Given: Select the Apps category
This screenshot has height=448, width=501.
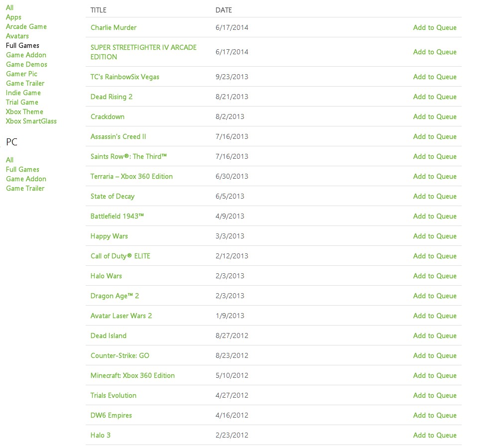Looking at the screenshot, I should [13, 17].
